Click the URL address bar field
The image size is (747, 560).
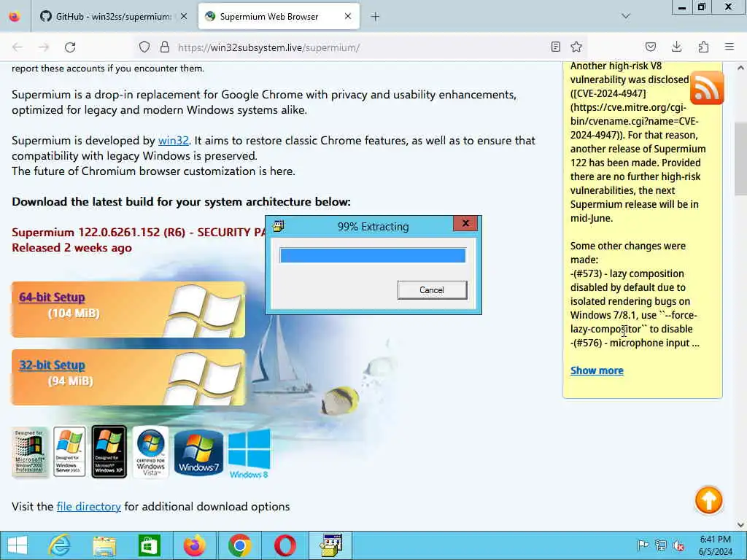pos(362,47)
